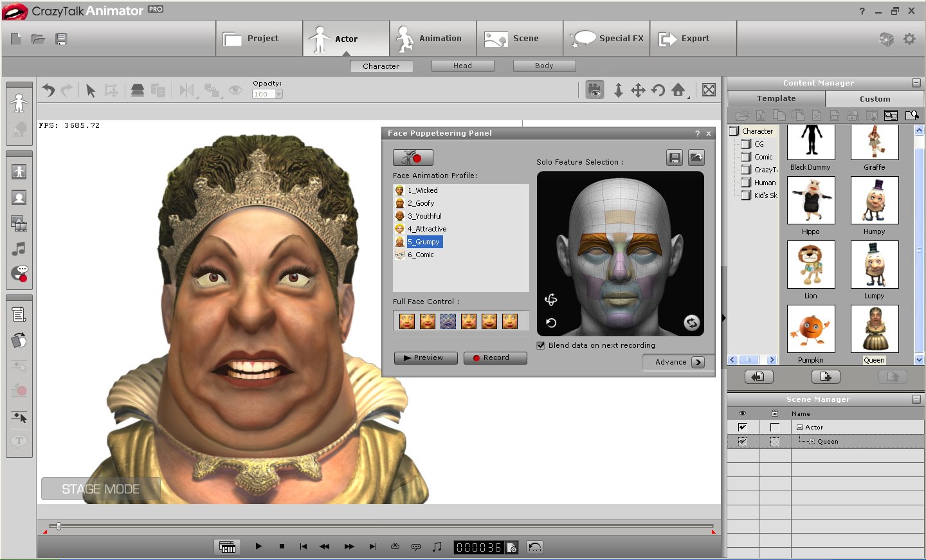The image size is (926, 560).
Task: Open the save profile icon in puppeteering panel
Action: 674,158
